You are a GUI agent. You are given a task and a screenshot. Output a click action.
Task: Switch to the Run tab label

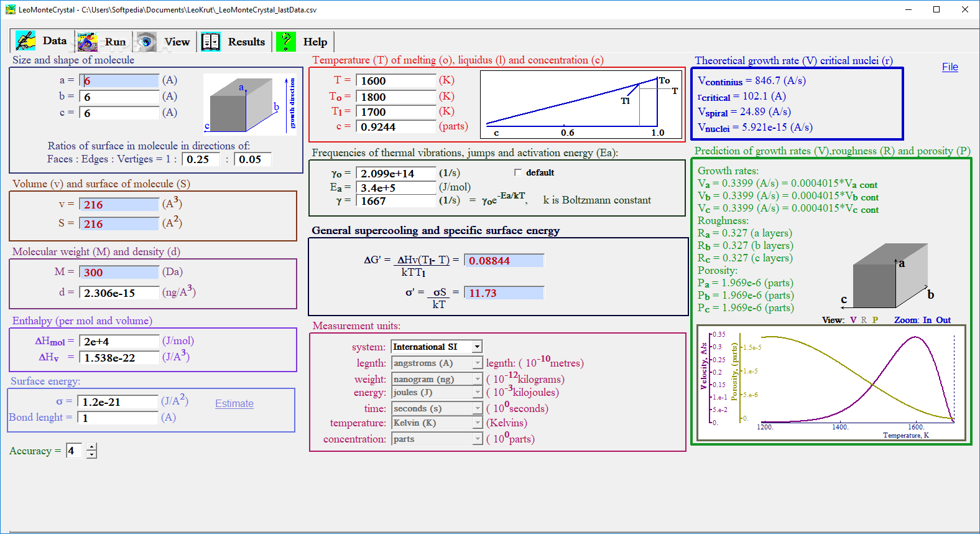tap(115, 42)
